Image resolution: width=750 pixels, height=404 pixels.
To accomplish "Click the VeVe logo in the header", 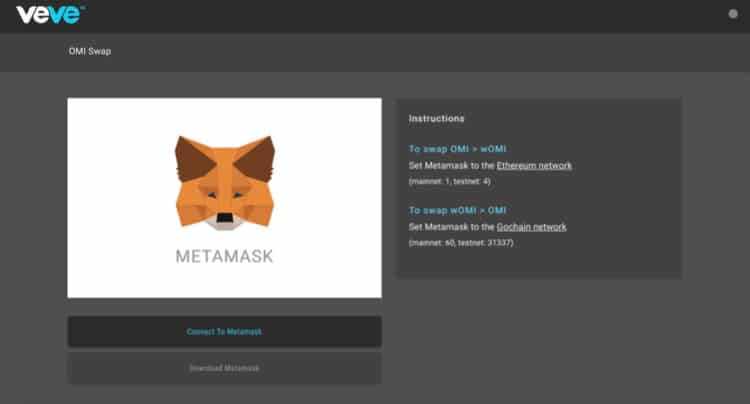I will click(x=50, y=14).
